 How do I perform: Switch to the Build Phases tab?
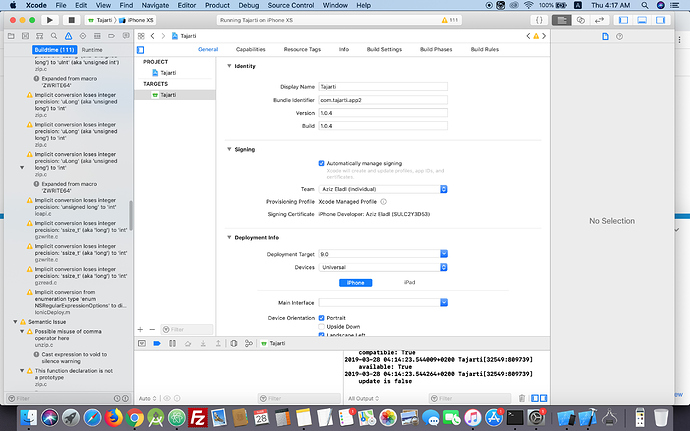point(436,50)
